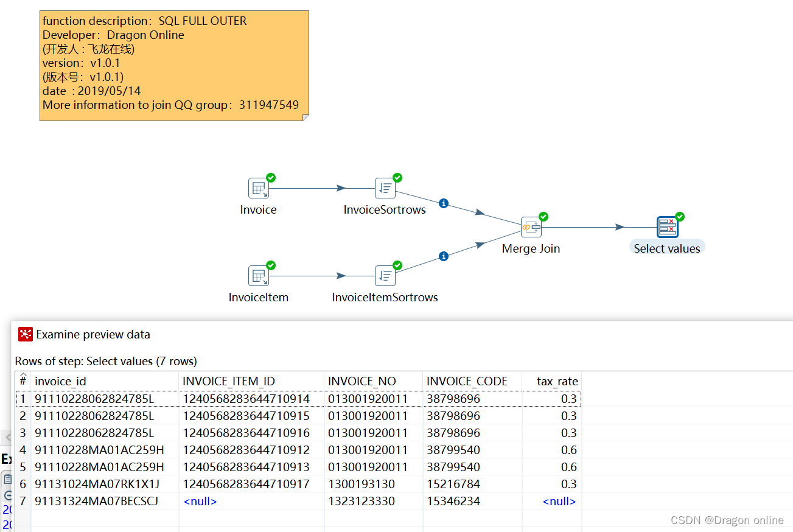Viewport: 793px width, 532px height.
Task: Click tax_rate cell 0.6 in row 5
Action: pos(551,467)
